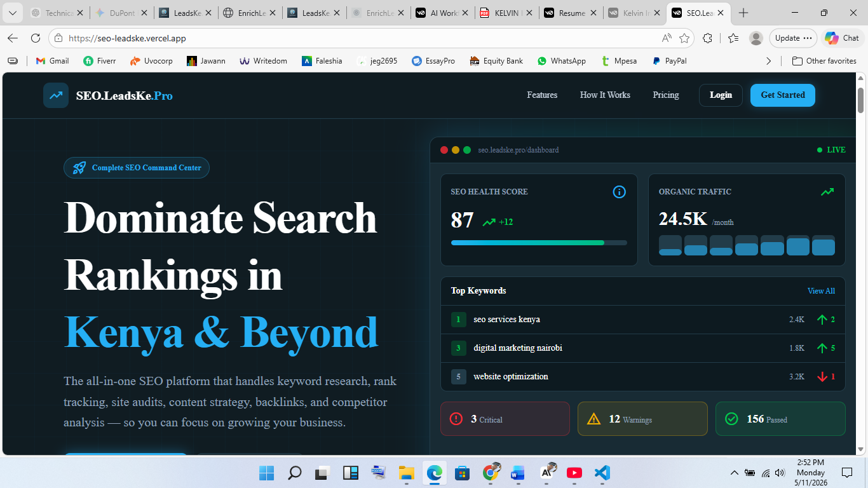
Task: Open the Fiverr bookmark
Action: click(x=100, y=61)
